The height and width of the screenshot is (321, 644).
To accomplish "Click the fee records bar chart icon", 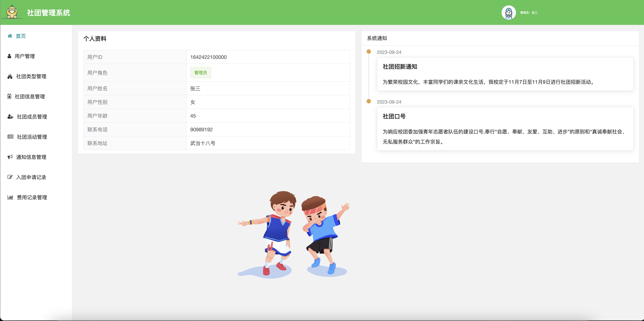I will (10, 197).
